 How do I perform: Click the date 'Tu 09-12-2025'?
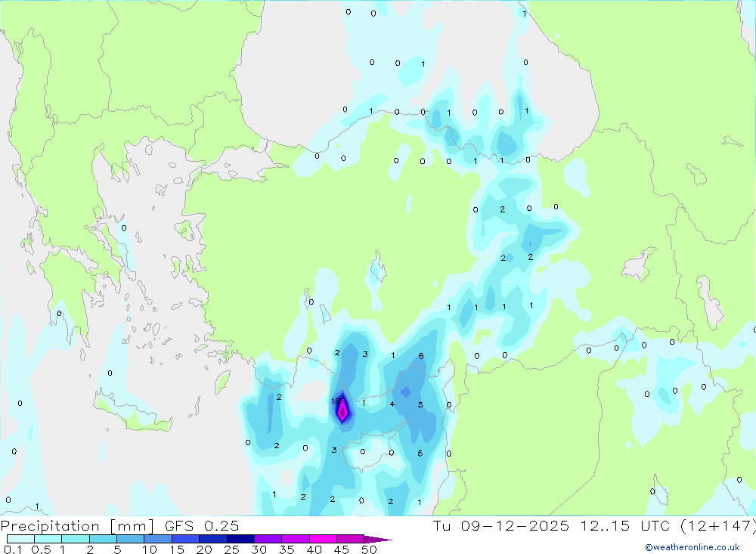(x=501, y=526)
